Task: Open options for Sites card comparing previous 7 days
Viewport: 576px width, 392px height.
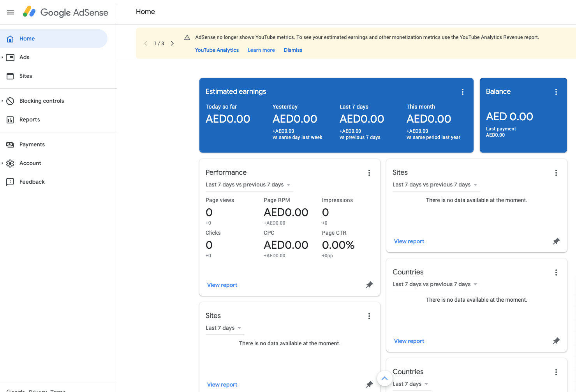Action: [556, 173]
